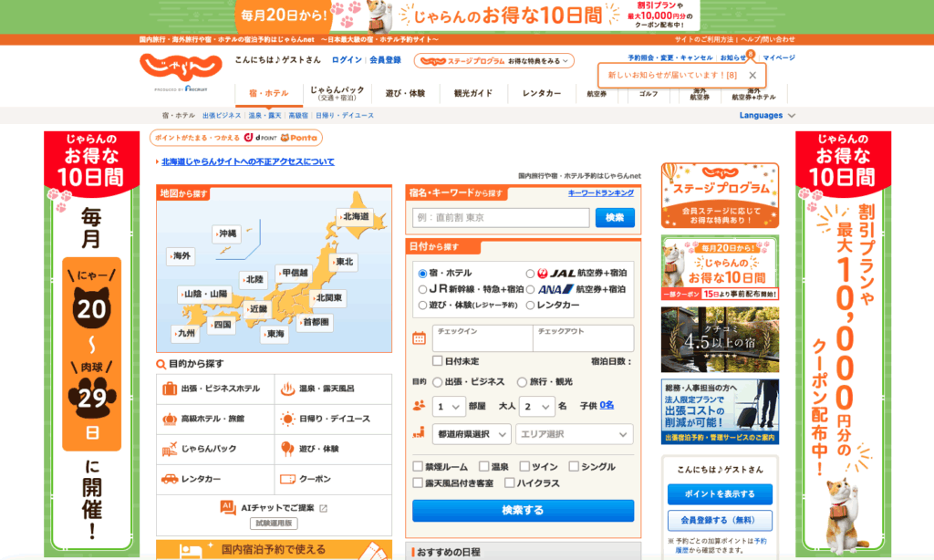Check the シングル checkbox
This screenshot has height=560, width=934.
(573, 466)
